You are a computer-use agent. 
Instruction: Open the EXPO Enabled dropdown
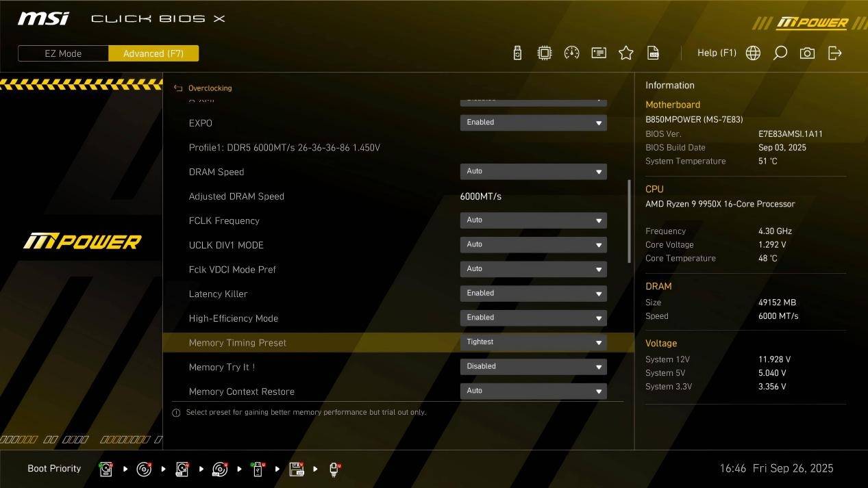533,123
